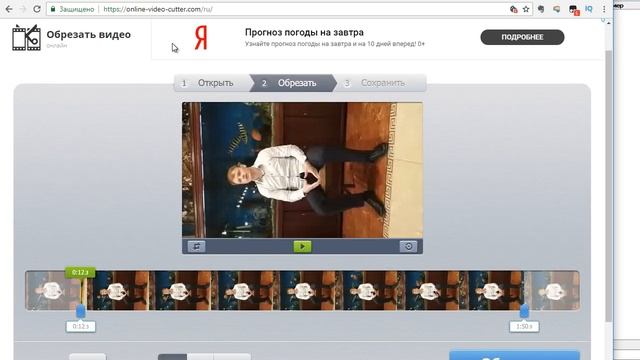Reload the page in the browser
Screen dimensions: 640x360
point(37,9)
